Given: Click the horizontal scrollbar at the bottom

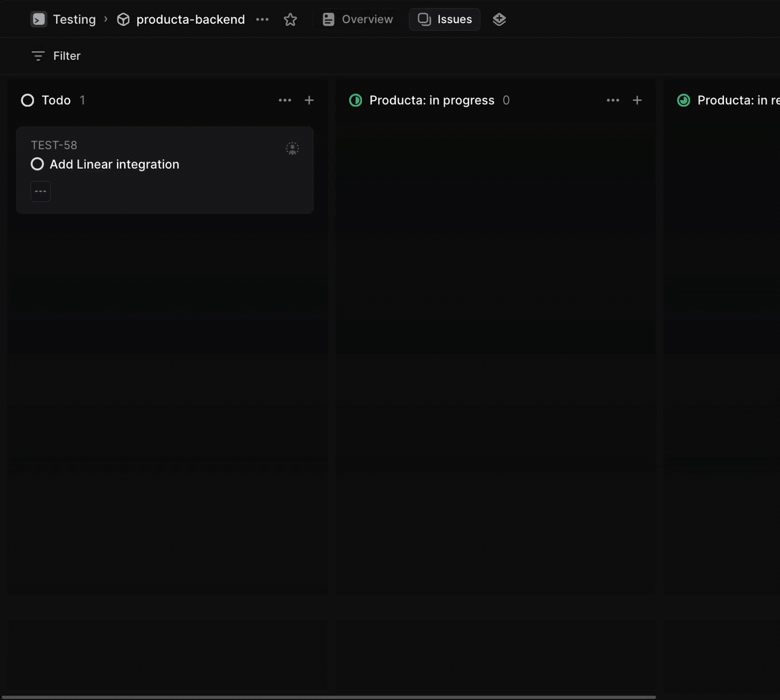Looking at the screenshot, I should coord(329,697).
